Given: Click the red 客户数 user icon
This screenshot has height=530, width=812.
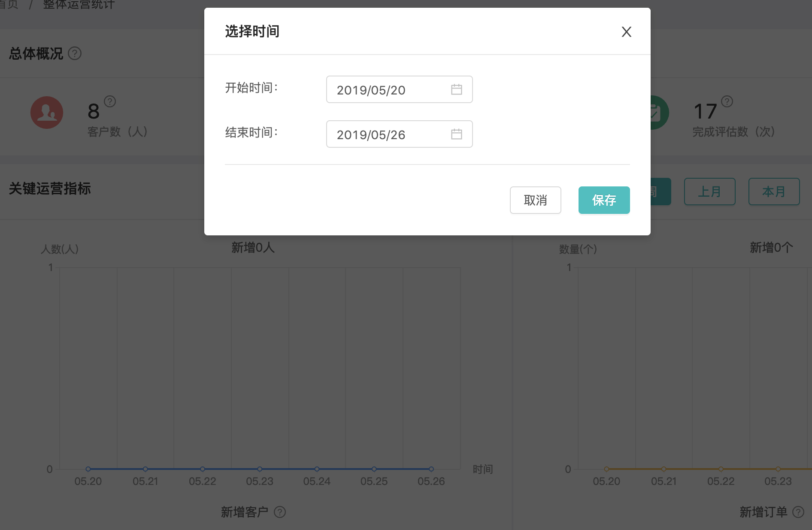Looking at the screenshot, I should 47,113.
